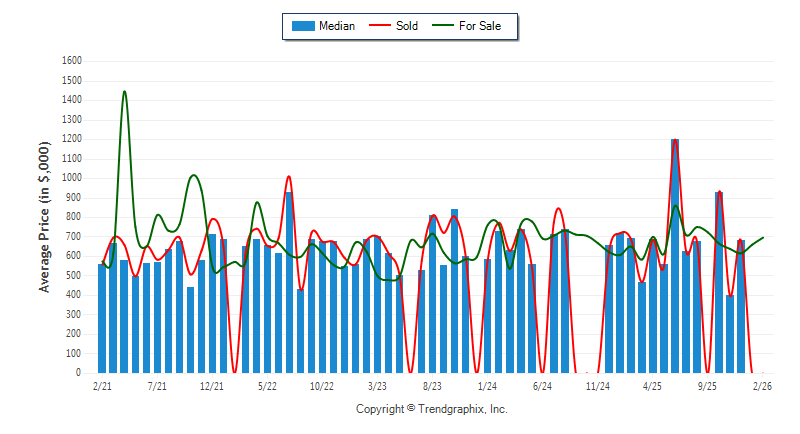Click the 1600 y-axis value label
This screenshot has height=434, width=800.
click(71, 61)
